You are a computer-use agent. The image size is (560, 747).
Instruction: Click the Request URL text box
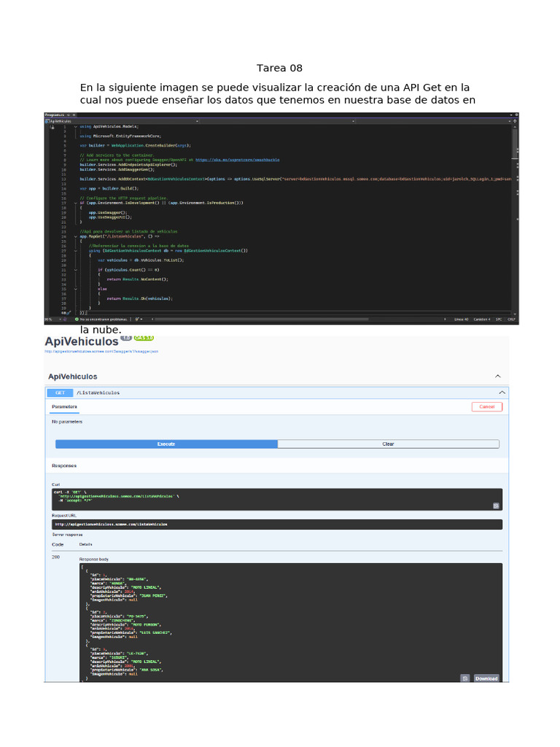point(276,525)
